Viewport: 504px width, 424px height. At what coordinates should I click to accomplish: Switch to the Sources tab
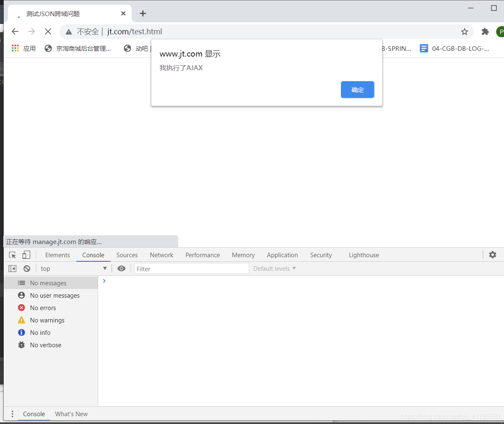pos(127,255)
